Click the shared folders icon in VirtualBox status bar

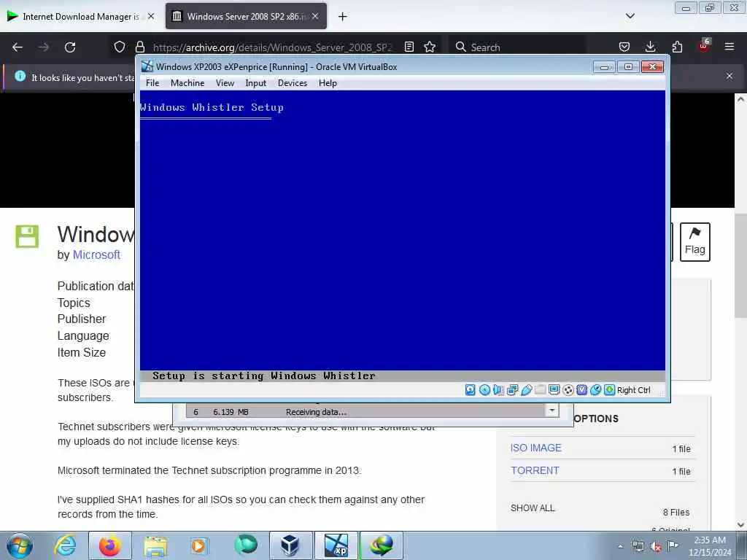point(541,390)
